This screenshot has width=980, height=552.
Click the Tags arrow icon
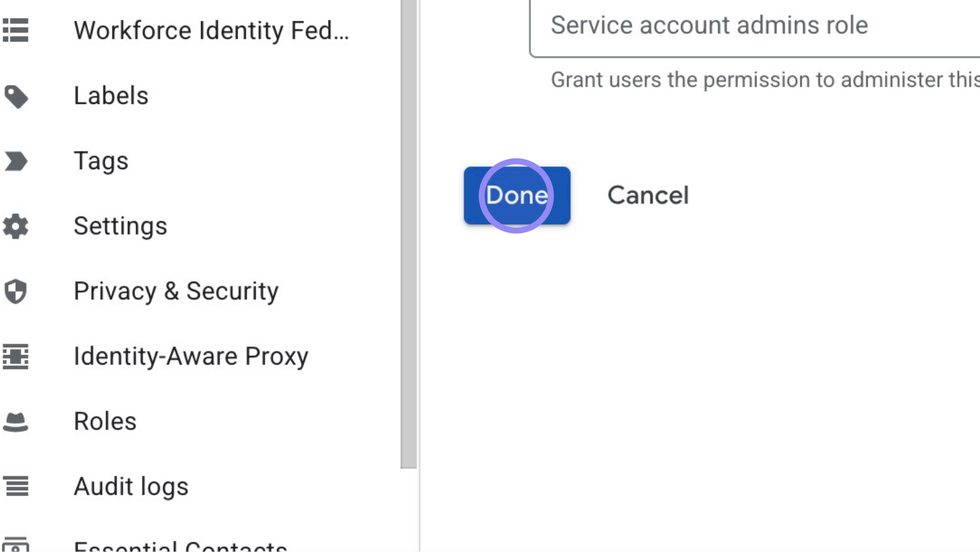tap(16, 160)
